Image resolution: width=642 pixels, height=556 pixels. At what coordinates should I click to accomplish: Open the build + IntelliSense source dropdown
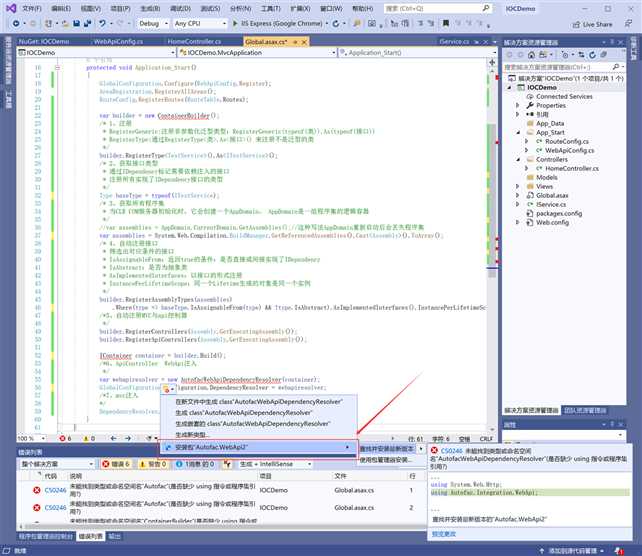276,464
